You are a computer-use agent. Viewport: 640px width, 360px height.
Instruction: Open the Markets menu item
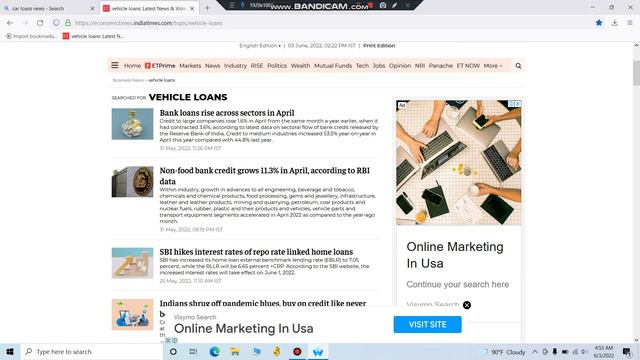coord(190,66)
